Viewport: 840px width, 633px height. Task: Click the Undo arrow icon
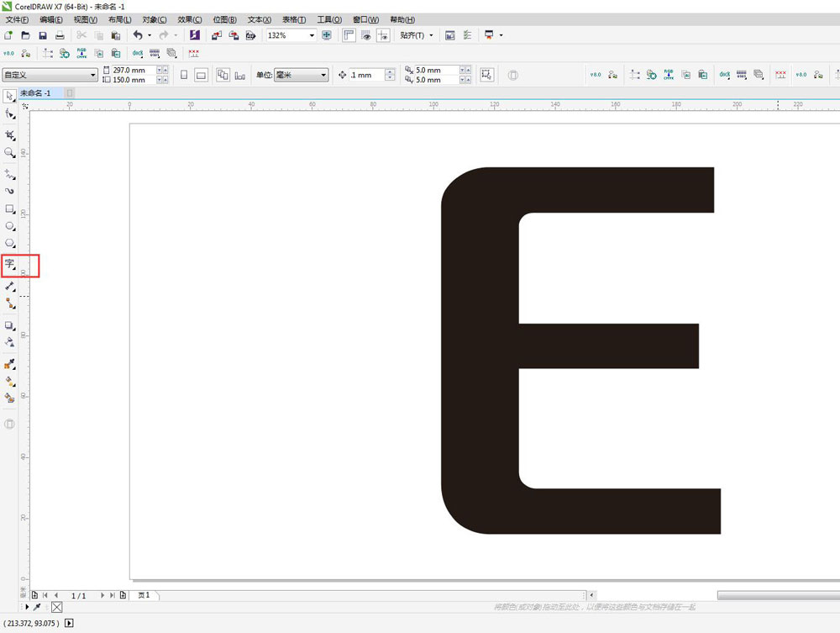pos(138,35)
